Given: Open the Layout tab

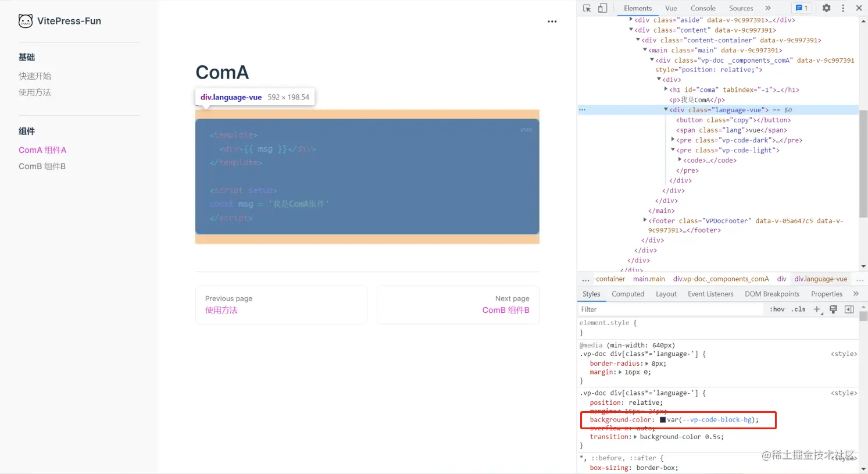Looking at the screenshot, I should 666,294.
